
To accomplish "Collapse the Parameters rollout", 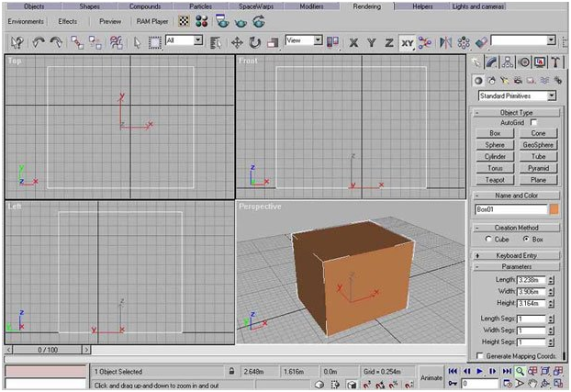I will pyautogui.click(x=516, y=266).
